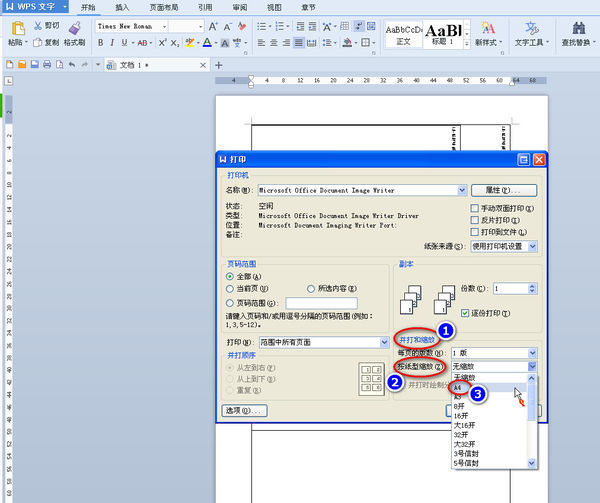The height and width of the screenshot is (503, 600).
Task: Center align text in ribbon
Action: pyautogui.click(x=274, y=43)
